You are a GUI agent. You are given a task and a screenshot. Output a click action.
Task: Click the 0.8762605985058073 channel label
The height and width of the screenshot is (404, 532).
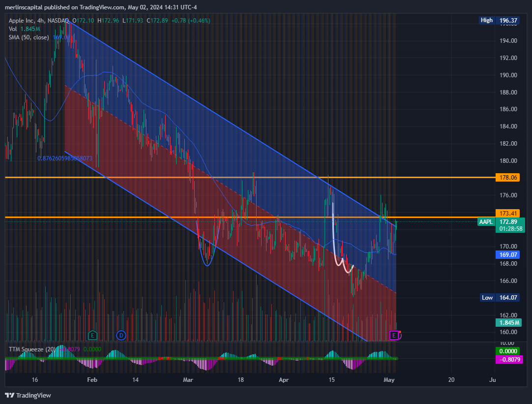point(65,158)
